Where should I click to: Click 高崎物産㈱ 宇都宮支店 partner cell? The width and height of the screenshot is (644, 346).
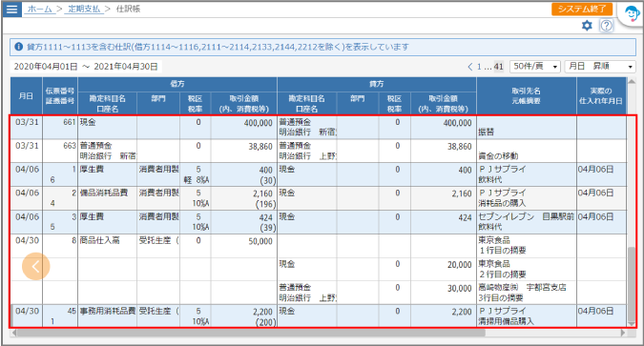pyautogui.click(x=527, y=293)
